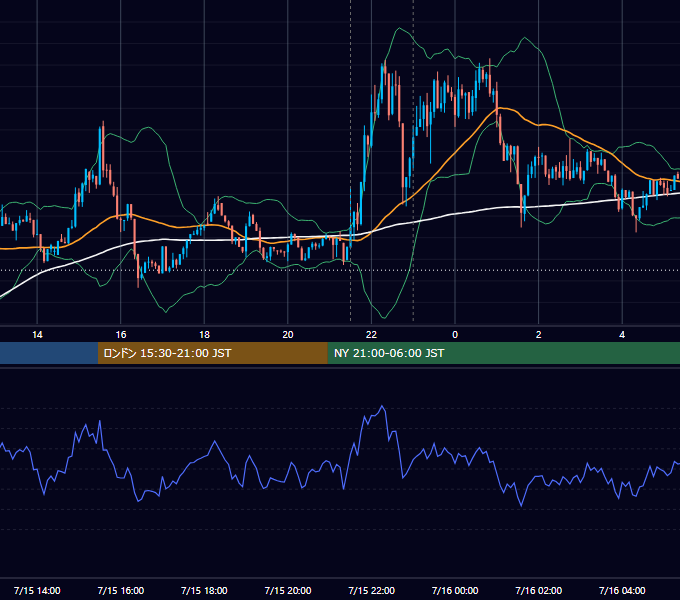Click the 7/15 22:00 timestamp label
This screenshot has height=600, width=680.
click(x=371, y=590)
